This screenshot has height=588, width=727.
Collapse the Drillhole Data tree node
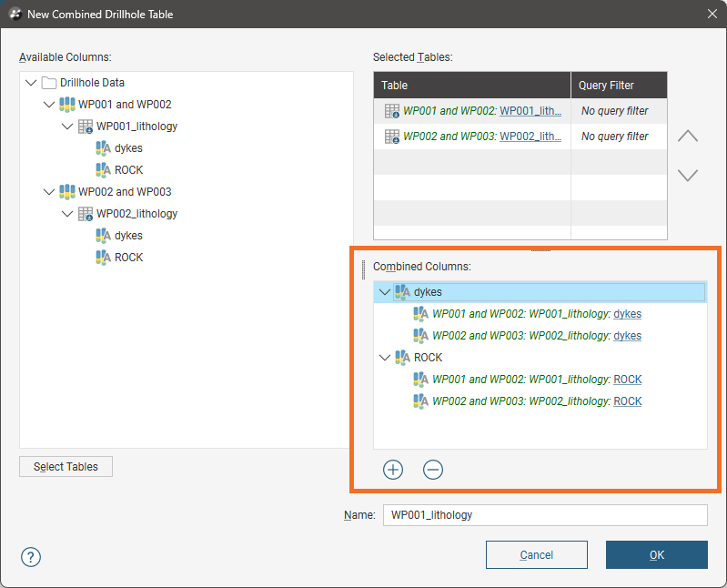[32, 83]
